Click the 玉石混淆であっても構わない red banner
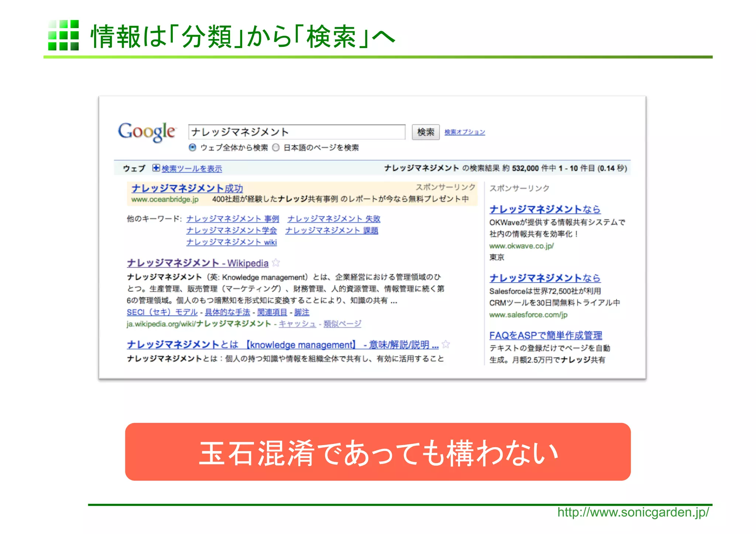The image size is (756, 534). pyautogui.click(x=378, y=452)
